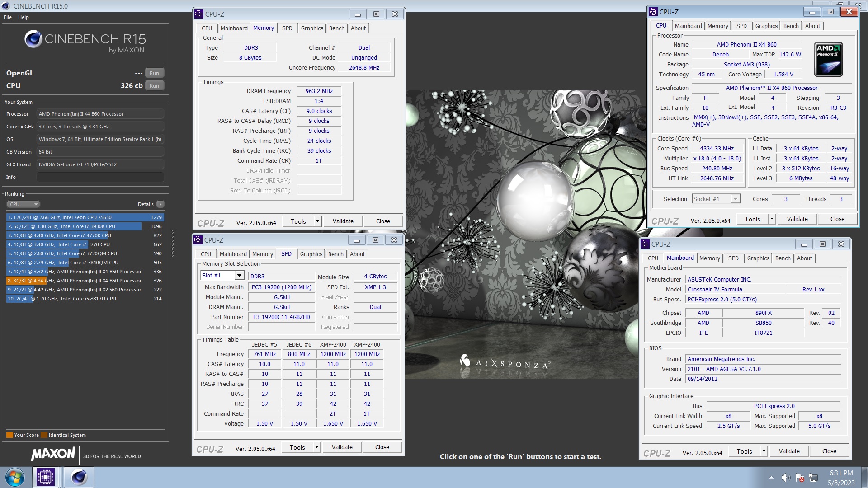Viewport: 868px width, 488px height.
Task: Open the Windows Start orb
Action: pyautogui.click(x=15, y=477)
